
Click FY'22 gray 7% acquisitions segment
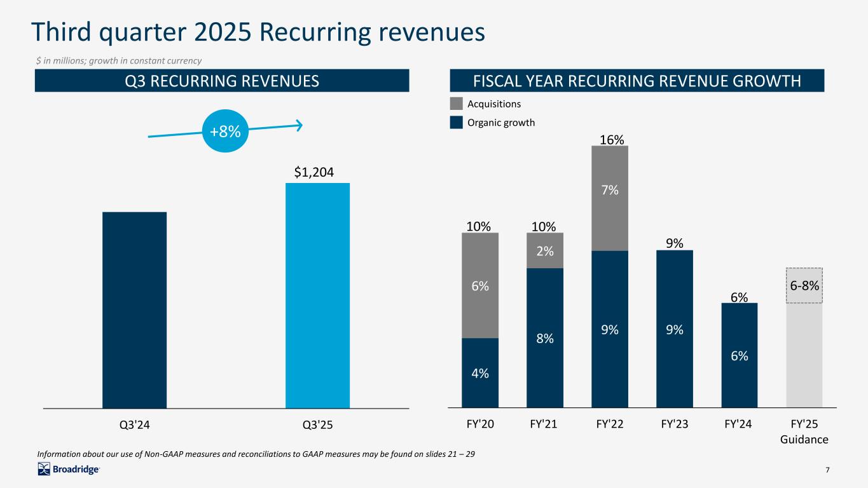click(610, 198)
